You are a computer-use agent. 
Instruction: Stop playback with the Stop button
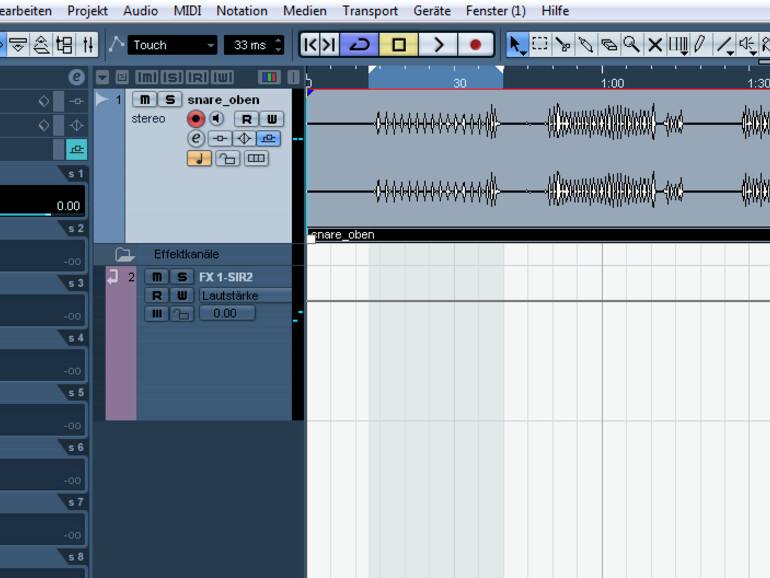click(399, 45)
